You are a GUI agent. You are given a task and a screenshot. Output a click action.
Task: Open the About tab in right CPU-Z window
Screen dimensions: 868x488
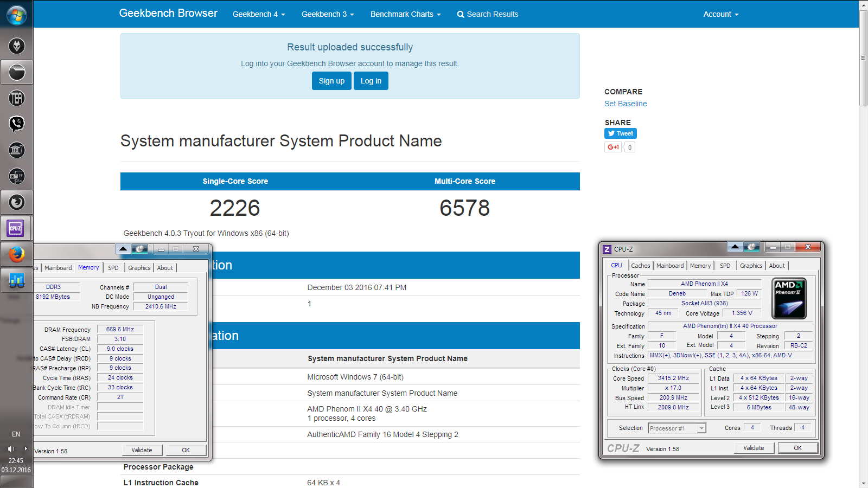(x=777, y=266)
